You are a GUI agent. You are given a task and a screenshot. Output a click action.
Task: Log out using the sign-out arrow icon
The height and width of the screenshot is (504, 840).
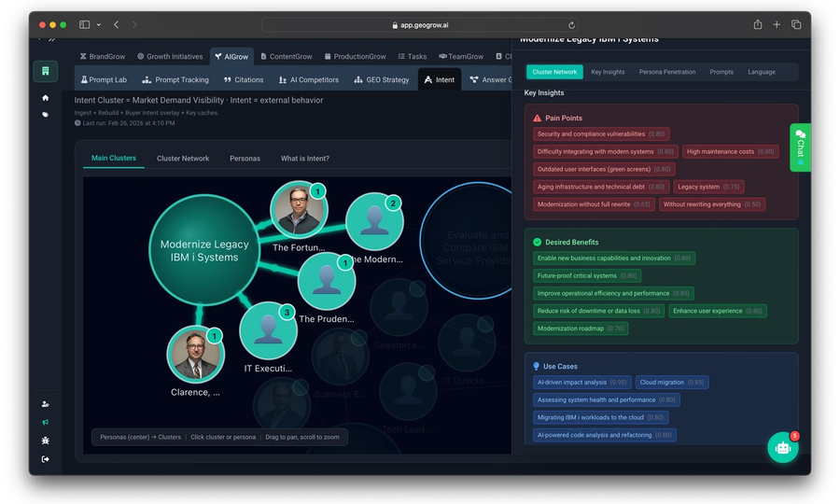coord(46,459)
